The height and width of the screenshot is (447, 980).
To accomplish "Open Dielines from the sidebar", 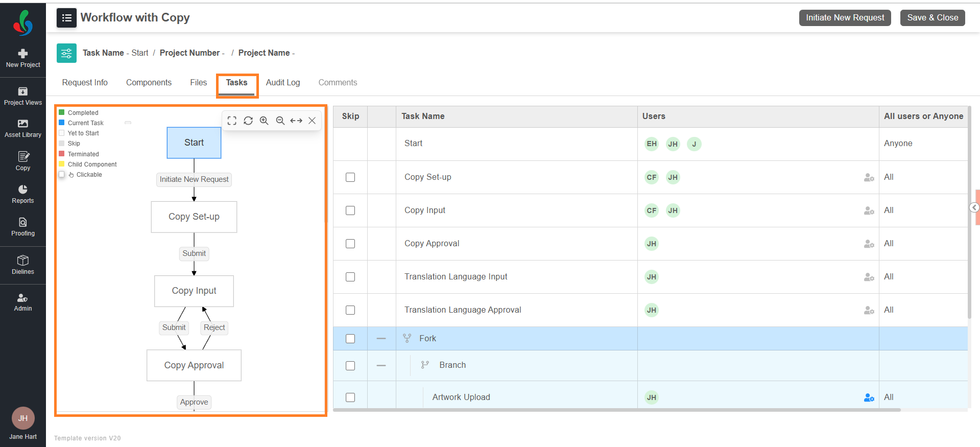I will [x=23, y=265].
